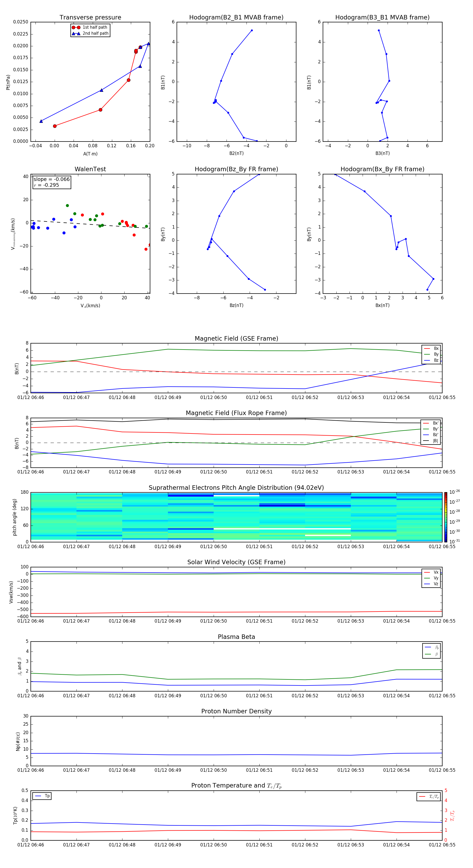Click the Transverse pressure plot title

pos(90,18)
